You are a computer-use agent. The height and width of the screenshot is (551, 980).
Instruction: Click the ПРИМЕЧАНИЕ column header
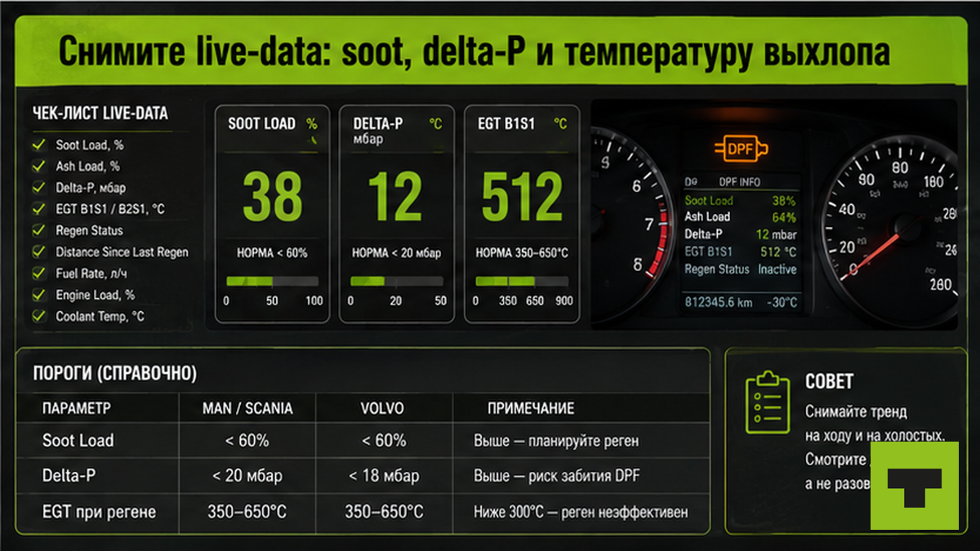(531, 408)
